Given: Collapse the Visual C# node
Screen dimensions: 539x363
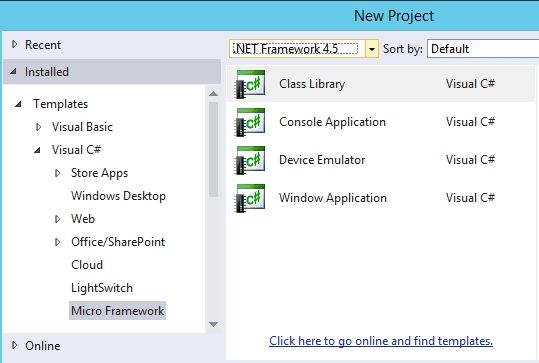Looking at the screenshot, I should (37, 150).
